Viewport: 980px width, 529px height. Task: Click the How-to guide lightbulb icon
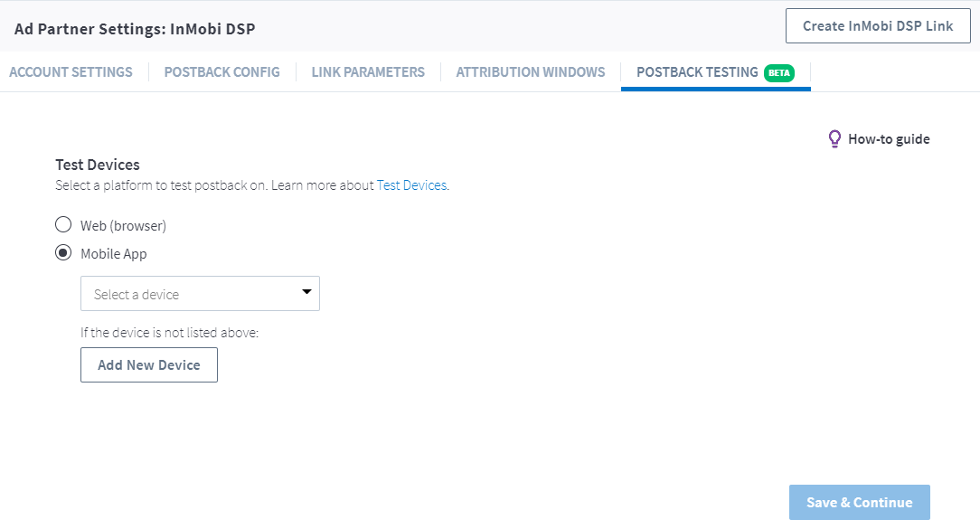[x=834, y=138]
